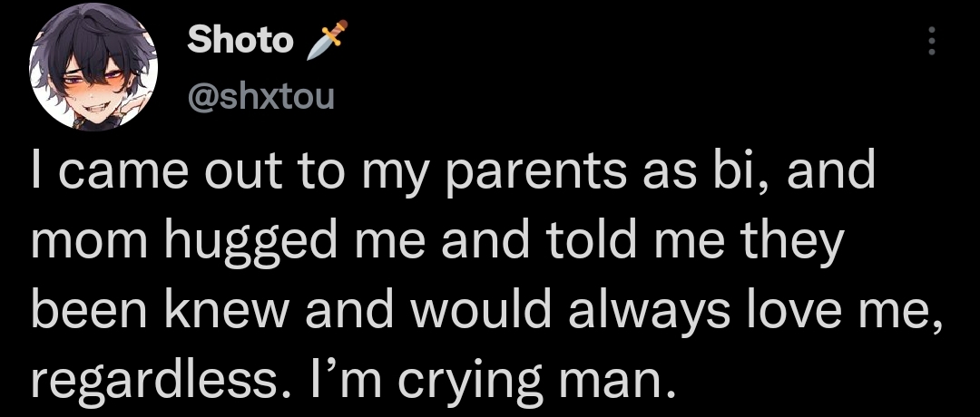The height and width of the screenshot is (417, 980).
Task: Click Shoto's anime profile avatar
Action: 94,80
